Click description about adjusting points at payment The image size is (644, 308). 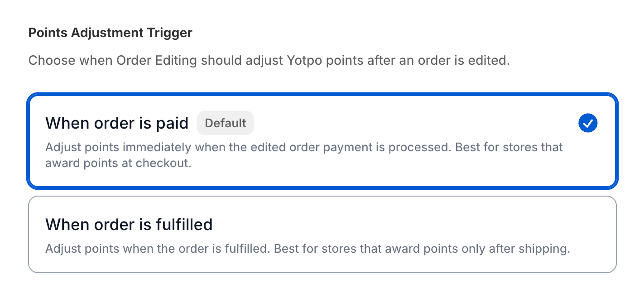pyautogui.click(x=304, y=155)
